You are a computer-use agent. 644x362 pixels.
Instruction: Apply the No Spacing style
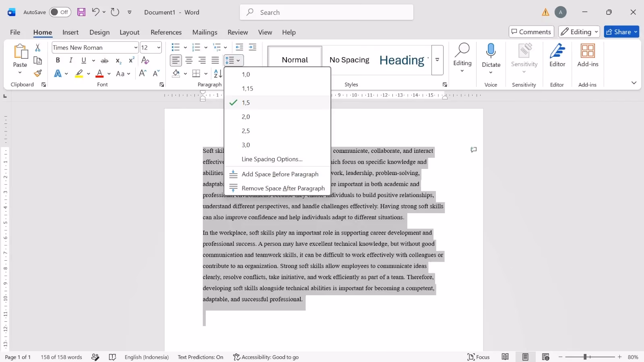(349, 60)
